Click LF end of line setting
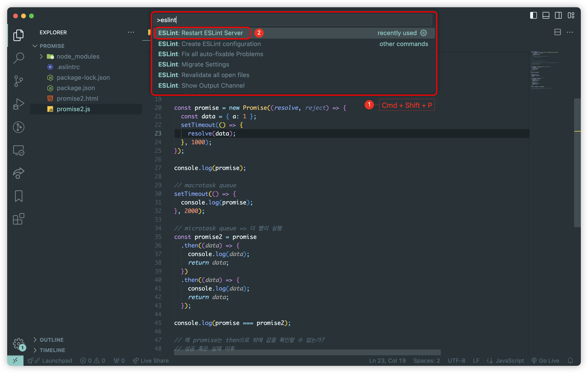Image resolution: width=588 pixels, height=373 pixels. [x=476, y=360]
